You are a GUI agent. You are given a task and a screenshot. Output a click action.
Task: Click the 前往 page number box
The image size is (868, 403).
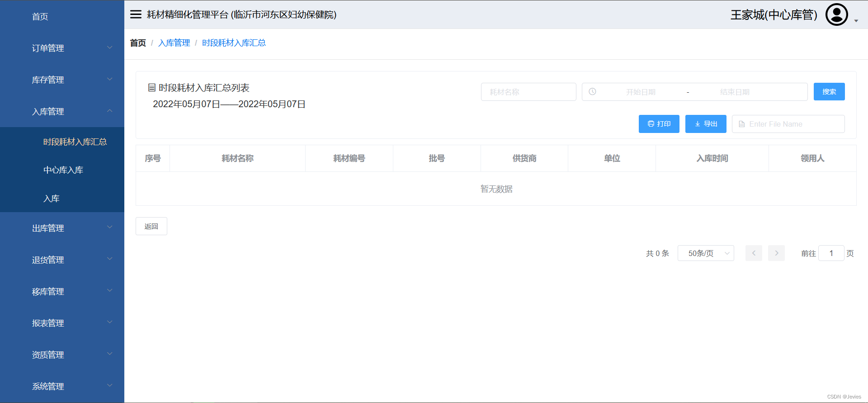point(831,253)
